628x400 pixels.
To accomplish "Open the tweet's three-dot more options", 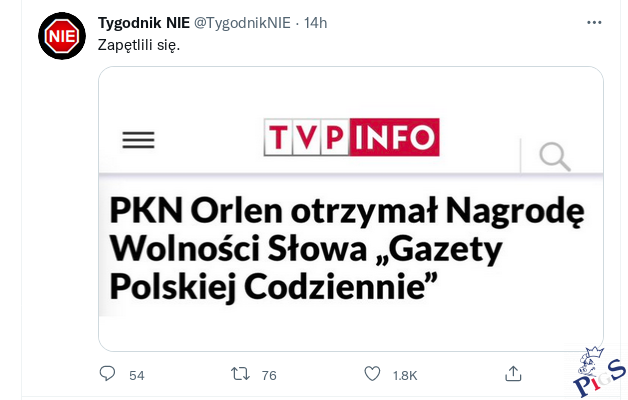I will [x=594, y=23].
